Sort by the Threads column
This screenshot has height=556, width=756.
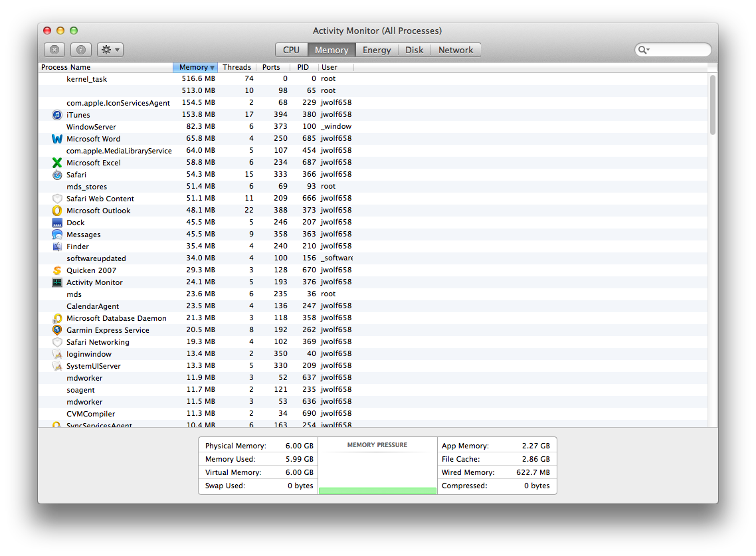pos(236,68)
